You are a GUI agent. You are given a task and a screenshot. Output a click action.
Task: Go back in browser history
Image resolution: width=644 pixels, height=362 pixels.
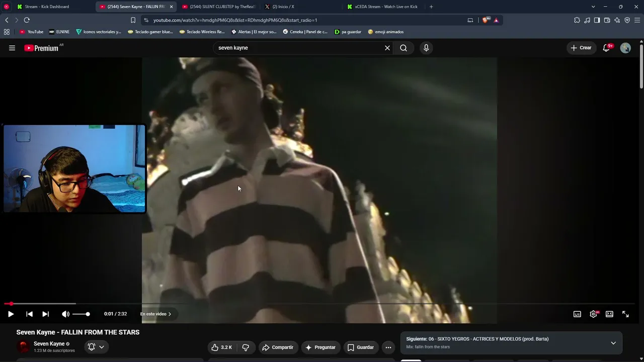7,20
